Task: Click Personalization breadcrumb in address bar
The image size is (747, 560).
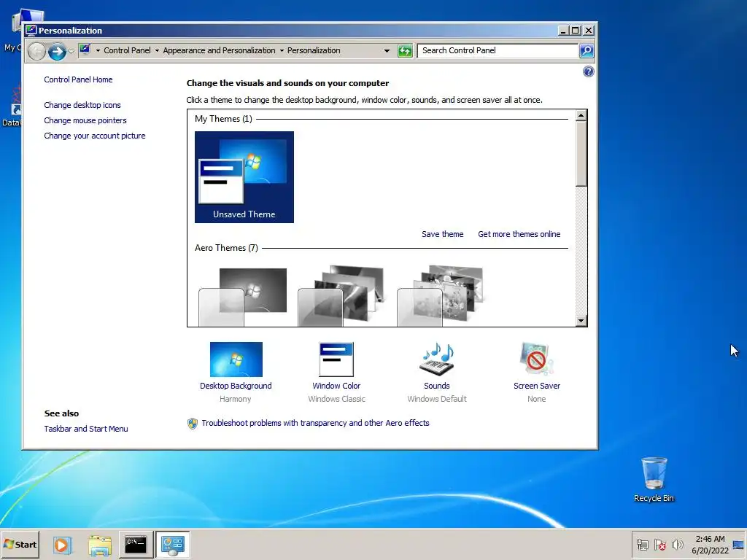Action: pos(314,50)
